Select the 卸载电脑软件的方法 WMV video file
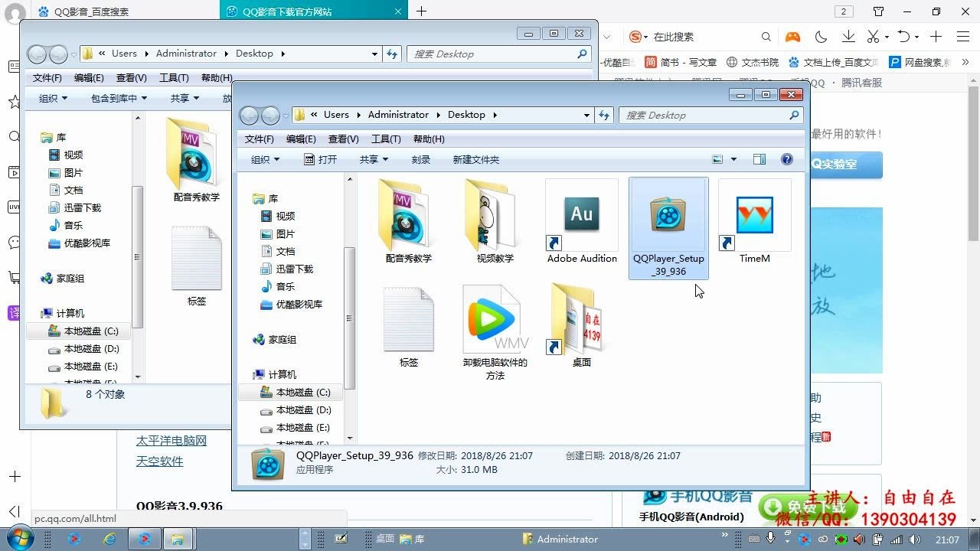Image resolution: width=980 pixels, height=551 pixels. tap(495, 334)
